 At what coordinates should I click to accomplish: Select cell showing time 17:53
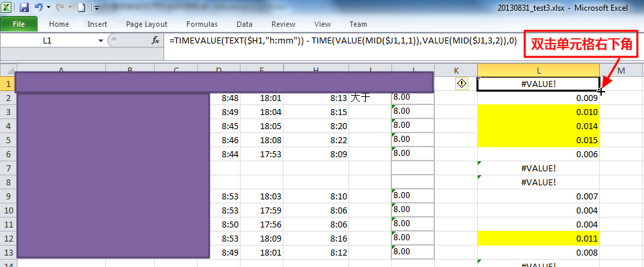261,154
